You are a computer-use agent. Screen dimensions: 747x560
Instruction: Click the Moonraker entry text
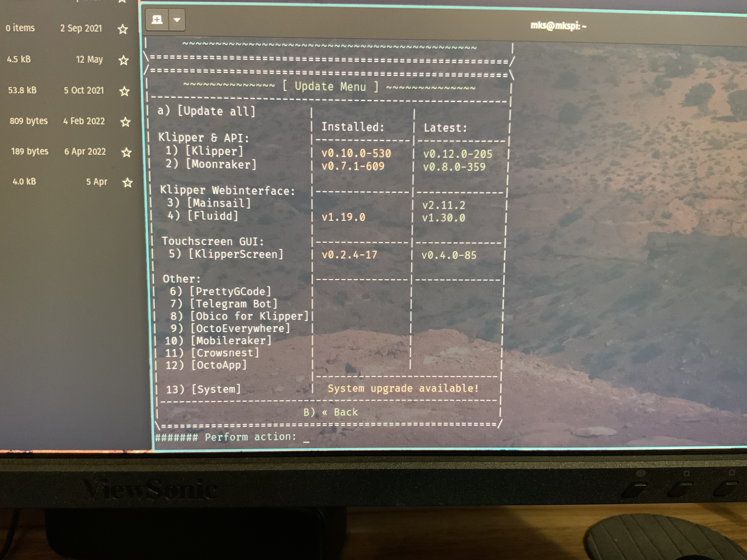pyautogui.click(x=221, y=164)
